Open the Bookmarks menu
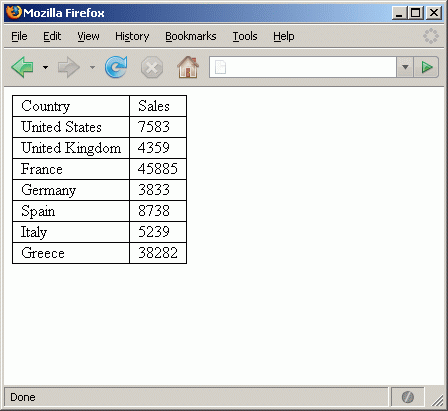 [x=191, y=36]
